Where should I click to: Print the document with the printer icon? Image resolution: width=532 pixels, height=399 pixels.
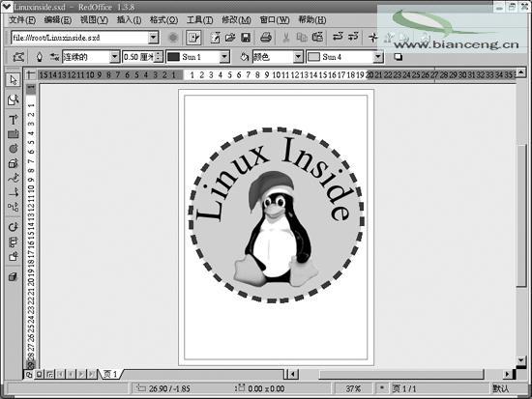tap(266, 38)
